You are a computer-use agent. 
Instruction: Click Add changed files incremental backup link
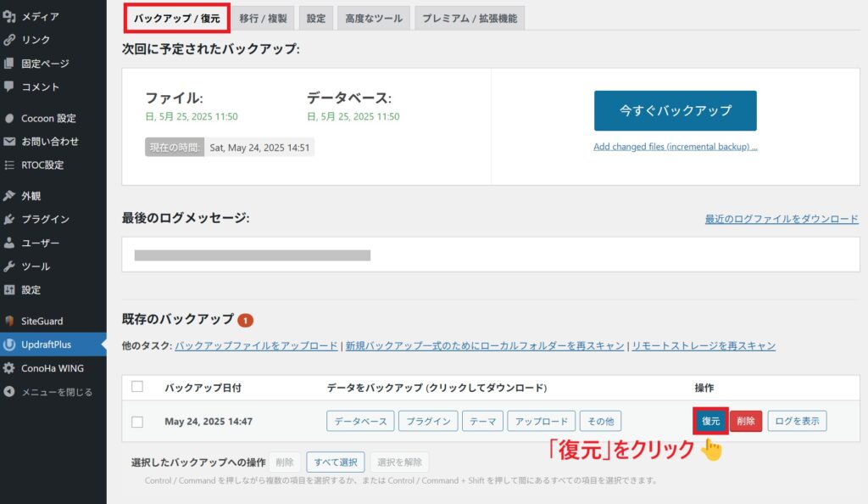point(675,147)
